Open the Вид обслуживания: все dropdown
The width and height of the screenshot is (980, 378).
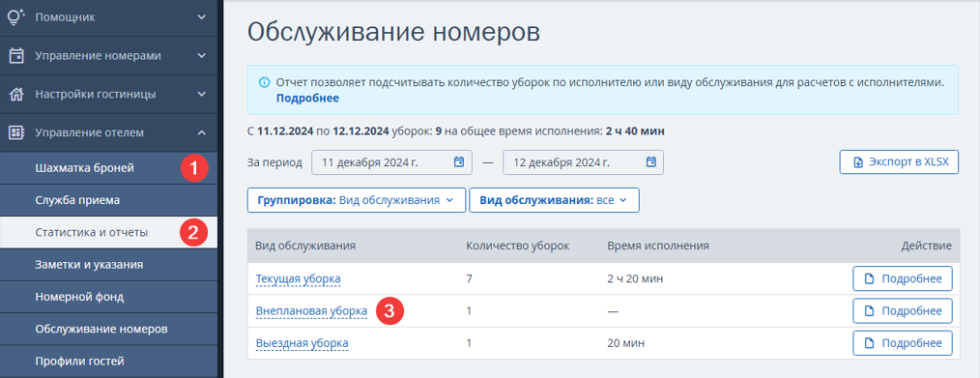[x=554, y=200]
